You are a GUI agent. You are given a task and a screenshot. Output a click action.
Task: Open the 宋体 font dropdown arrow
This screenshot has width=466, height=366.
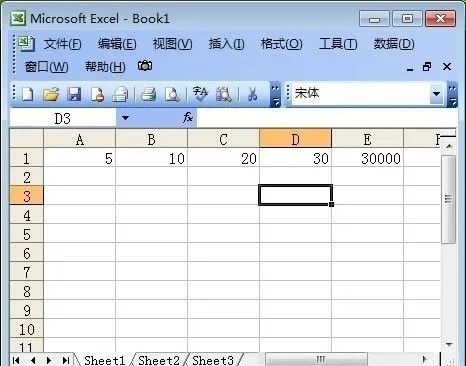[x=436, y=94]
